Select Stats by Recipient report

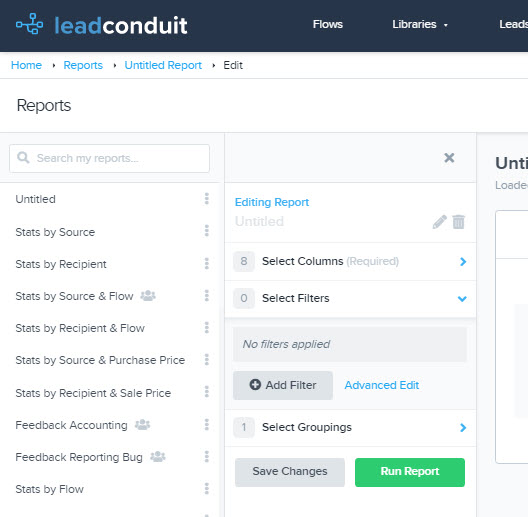[x=61, y=264]
